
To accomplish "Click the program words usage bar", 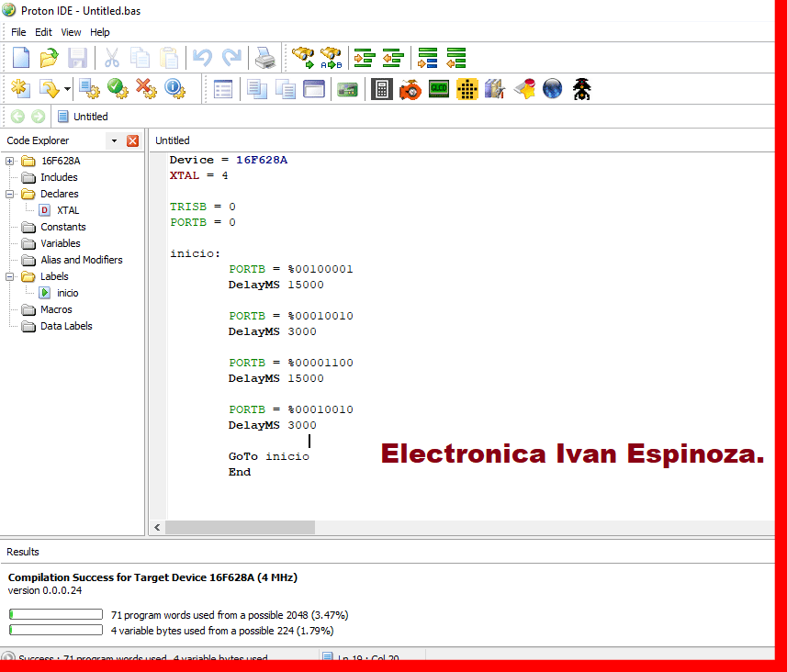I will 56,615.
